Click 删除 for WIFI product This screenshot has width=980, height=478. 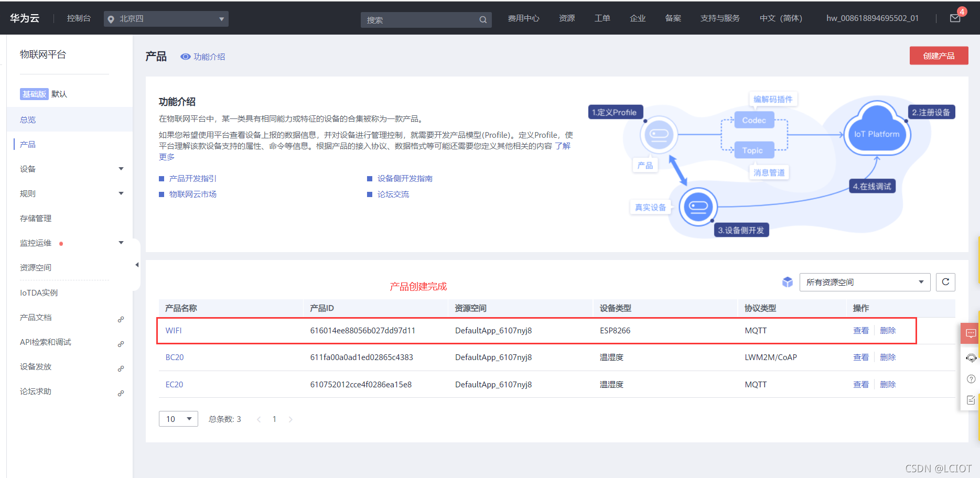coord(888,331)
